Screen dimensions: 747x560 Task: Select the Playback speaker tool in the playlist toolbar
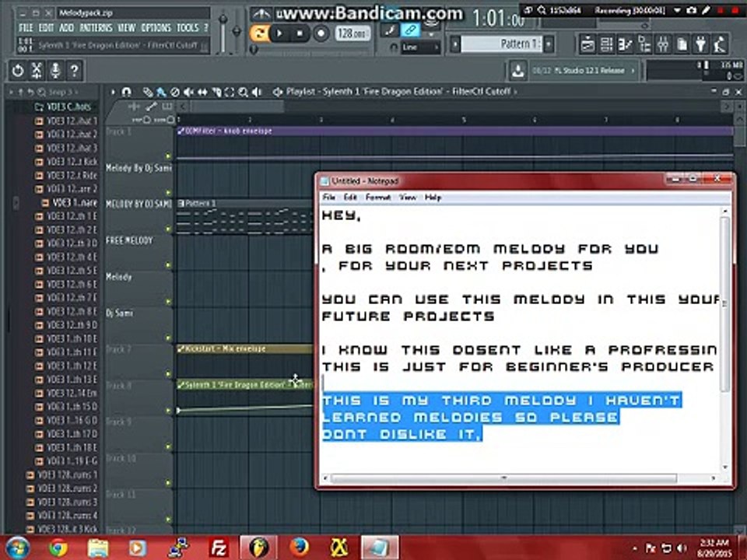[x=258, y=92]
